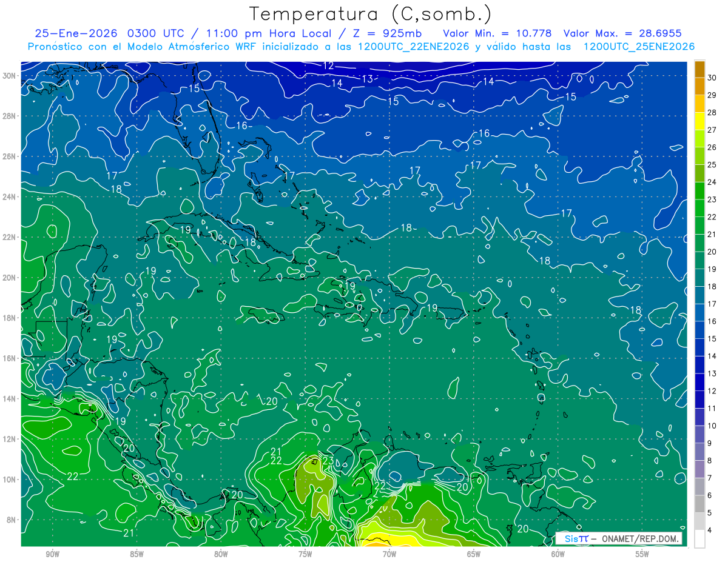
Task: Click the 18N latitude axis label
Action: click(x=10, y=318)
